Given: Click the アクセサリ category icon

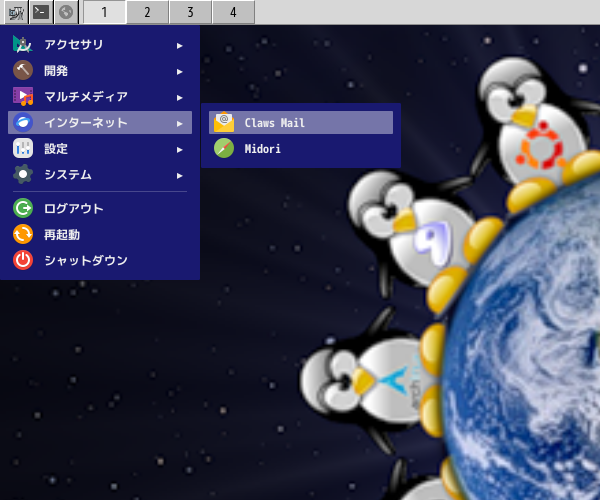Looking at the screenshot, I should [x=23, y=44].
